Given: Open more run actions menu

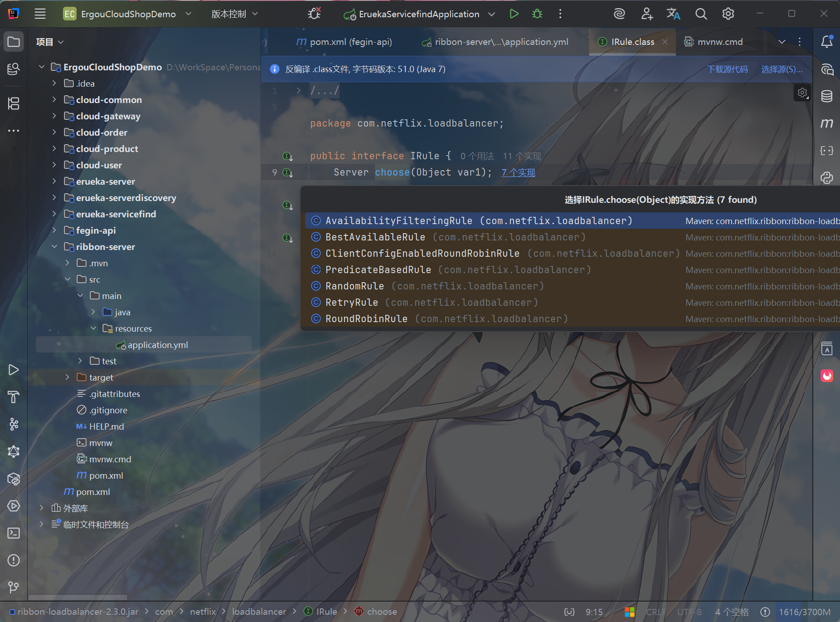Looking at the screenshot, I should coord(560,14).
